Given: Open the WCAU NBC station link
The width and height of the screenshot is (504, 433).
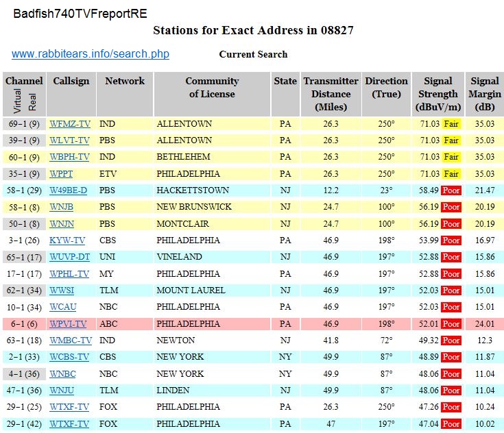Looking at the screenshot, I should pyautogui.click(x=62, y=306).
